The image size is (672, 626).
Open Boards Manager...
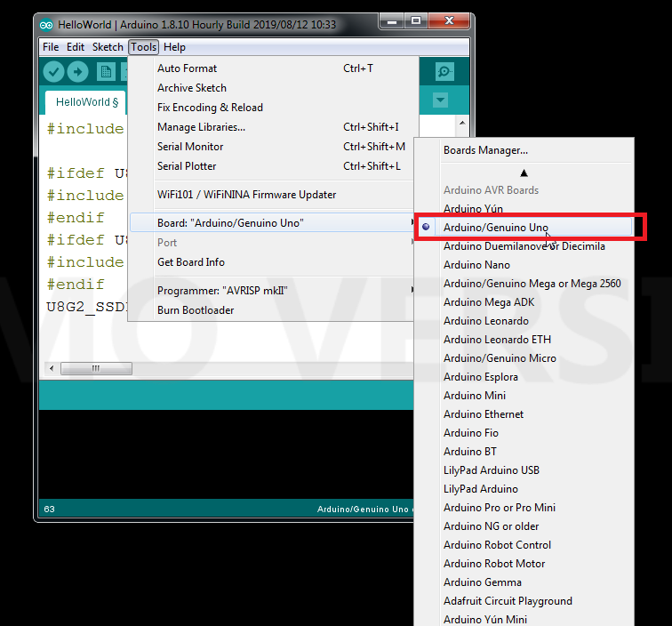524,150
